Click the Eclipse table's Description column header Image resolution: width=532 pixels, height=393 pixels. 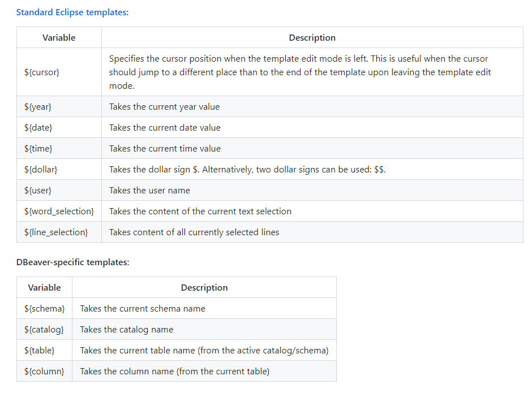312,38
